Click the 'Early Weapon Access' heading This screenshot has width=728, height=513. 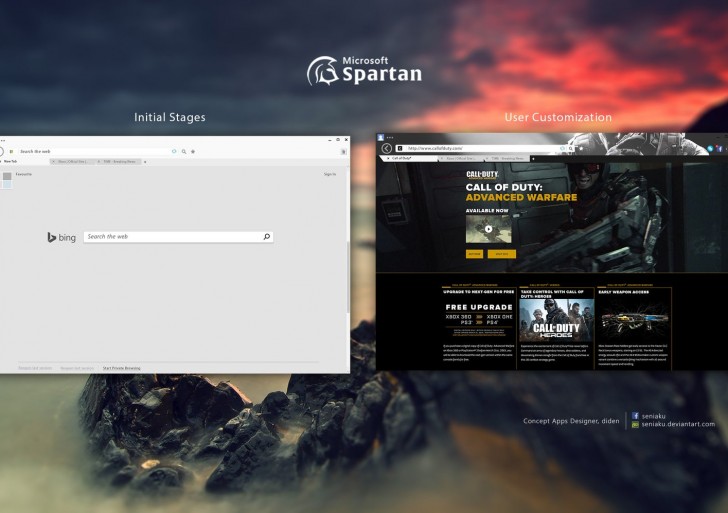tap(624, 292)
